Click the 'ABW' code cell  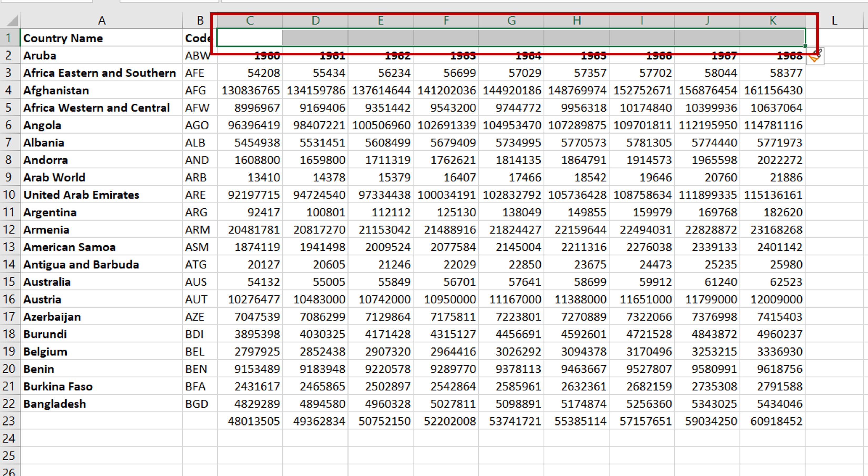[200, 55]
